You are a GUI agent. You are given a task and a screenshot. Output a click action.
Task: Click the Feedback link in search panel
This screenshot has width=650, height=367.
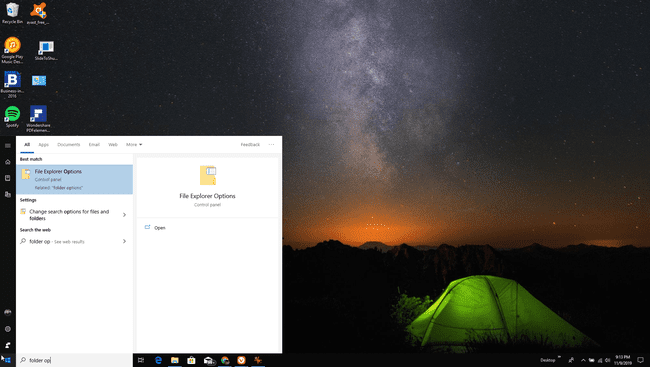[250, 144]
